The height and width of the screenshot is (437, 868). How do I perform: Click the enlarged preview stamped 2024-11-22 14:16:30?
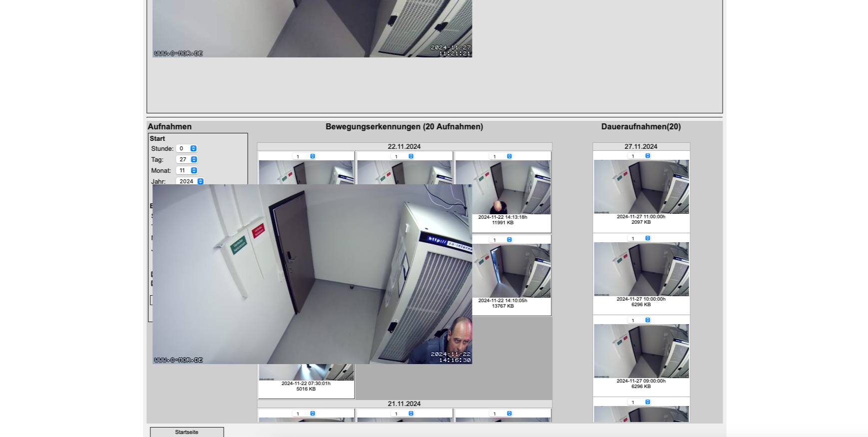pos(312,274)
